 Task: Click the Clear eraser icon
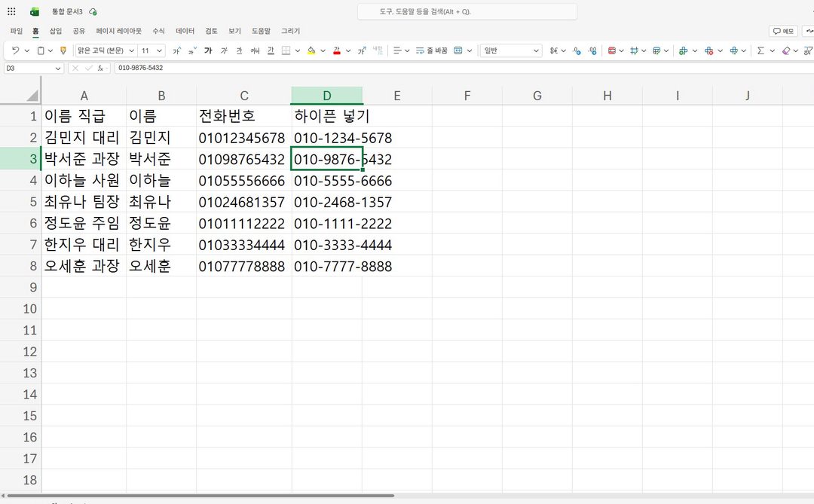tap(786, 50)
